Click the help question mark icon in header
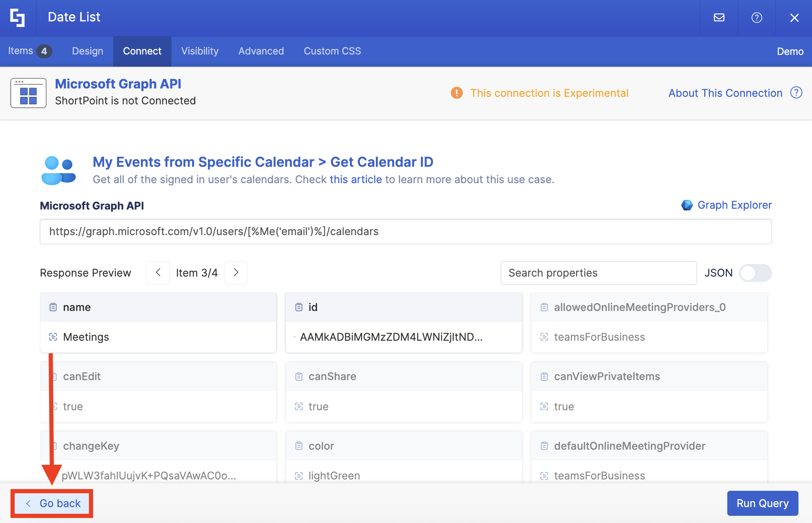 pos(757,18)
